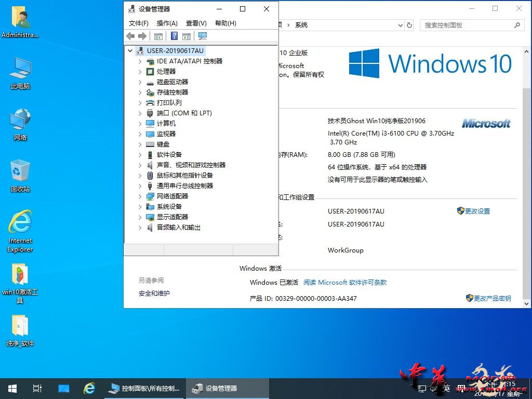
Task: Click the Help icon in Device Manager toolbar
Action: [175, 36]
